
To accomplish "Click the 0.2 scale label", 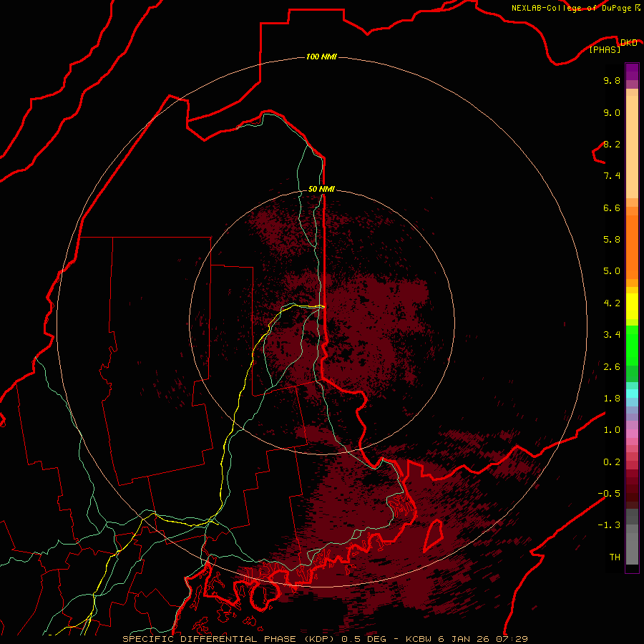I will [x=612, y=462].
